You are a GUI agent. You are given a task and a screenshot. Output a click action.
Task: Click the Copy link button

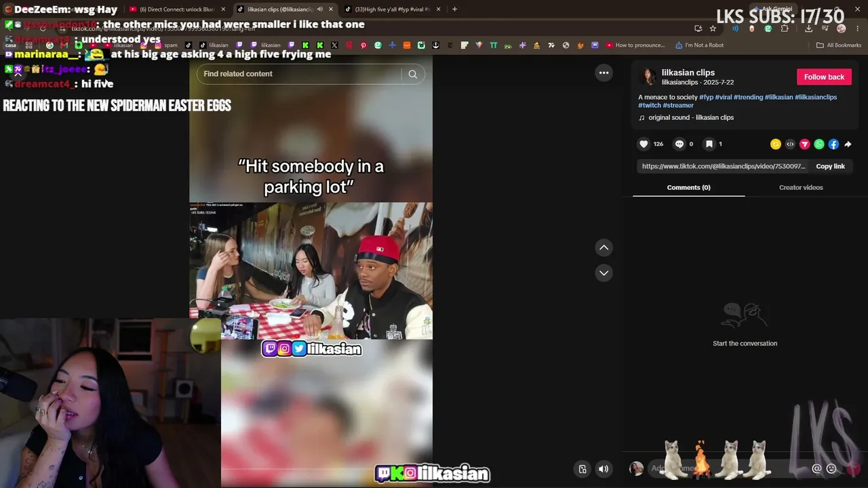tap(830, 166)
